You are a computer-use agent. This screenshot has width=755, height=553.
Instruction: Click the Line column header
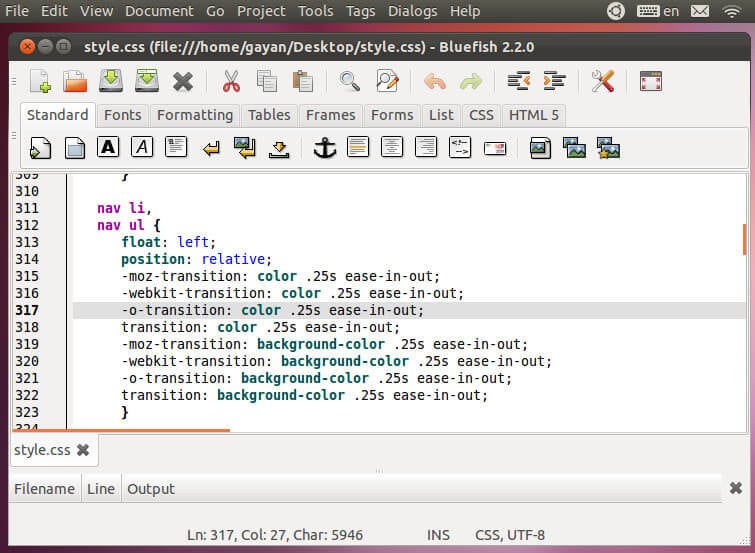[101, 488]
